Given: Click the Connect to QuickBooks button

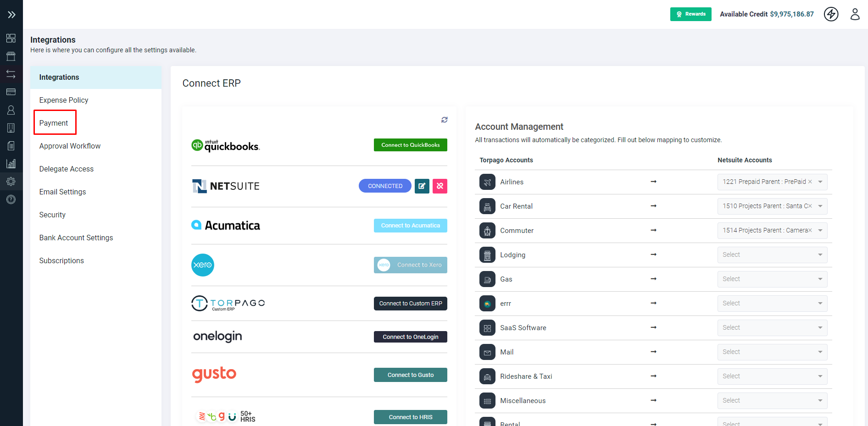Looking at the screenshot, I should coord(410,144).
